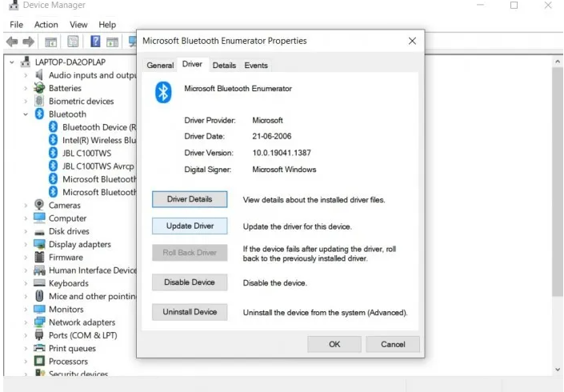Click the Display adapters icon

[x=39, y=244]
